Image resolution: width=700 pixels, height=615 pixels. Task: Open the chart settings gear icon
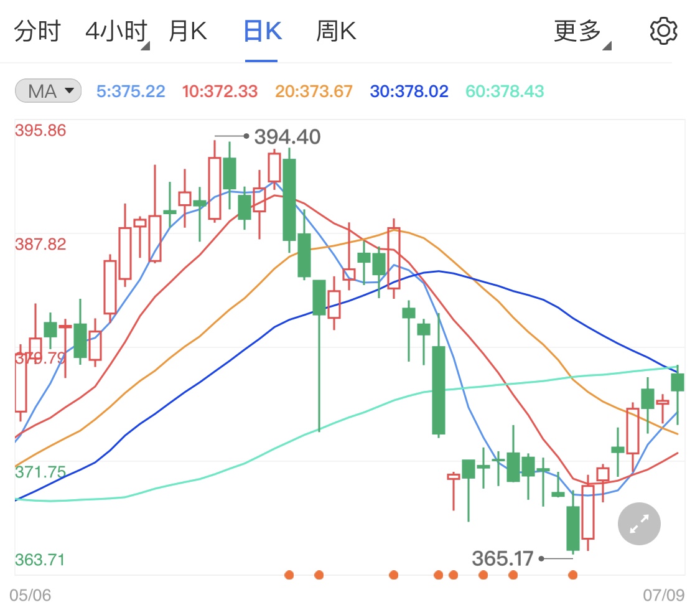click(x=663, y=31)
